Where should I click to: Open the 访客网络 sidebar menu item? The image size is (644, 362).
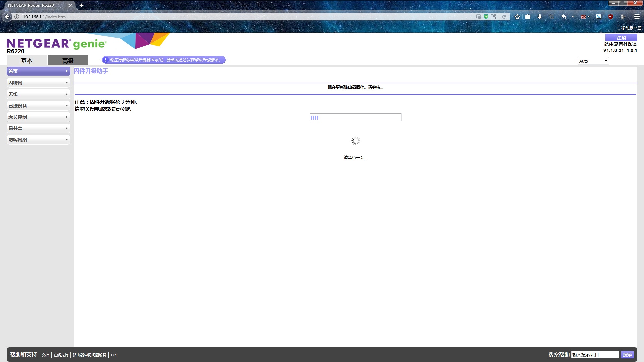[38, 140]
